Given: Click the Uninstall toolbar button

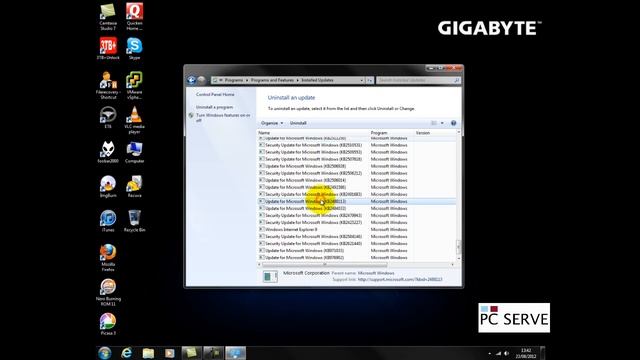Looking at the screenshot, I should point(298,123).
